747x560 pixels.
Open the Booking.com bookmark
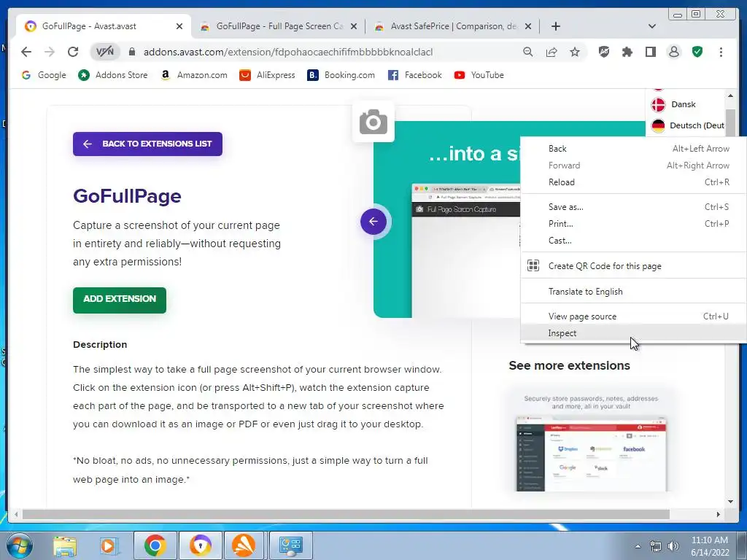[341, 75]
